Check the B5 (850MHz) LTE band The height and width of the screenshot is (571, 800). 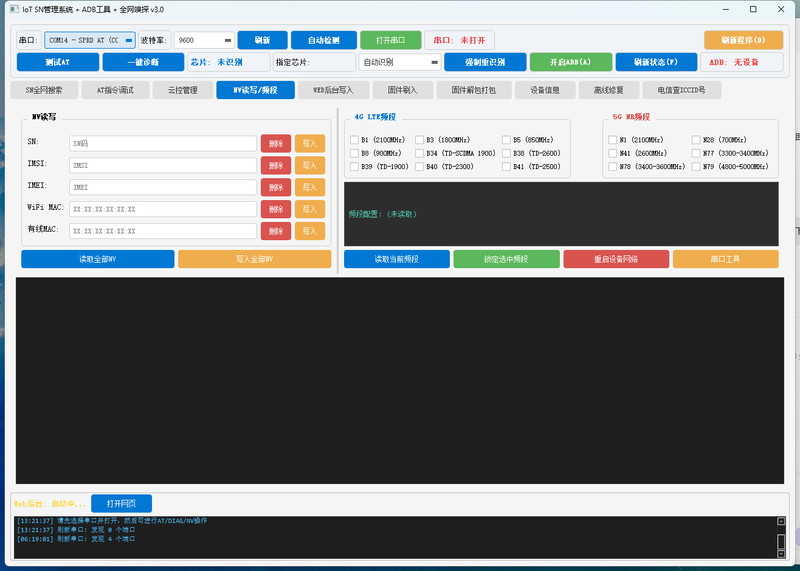pos(506,140)
